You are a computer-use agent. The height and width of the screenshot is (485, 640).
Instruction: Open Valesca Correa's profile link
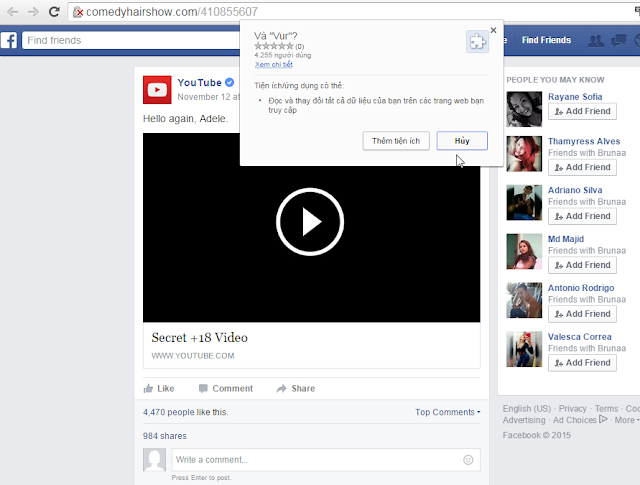580,337
